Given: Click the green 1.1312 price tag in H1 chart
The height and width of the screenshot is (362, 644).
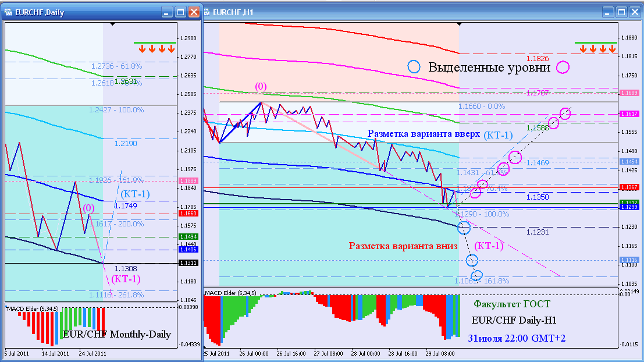Looking at the screenshot, I should click(x=629, y=202).
